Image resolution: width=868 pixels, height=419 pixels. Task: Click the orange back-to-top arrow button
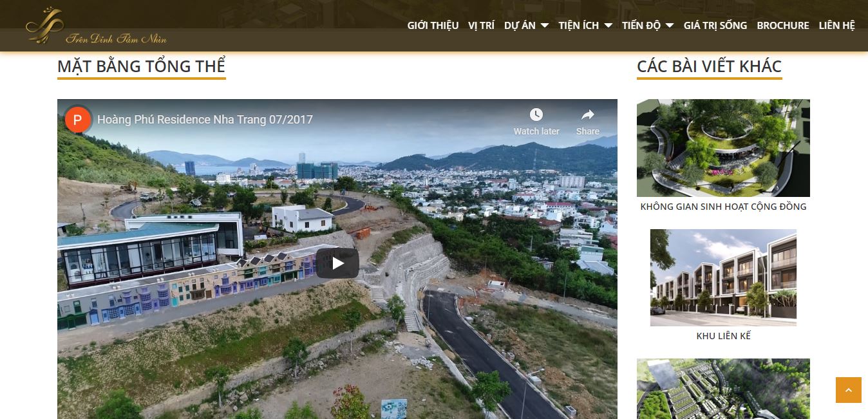click(848, 390)
